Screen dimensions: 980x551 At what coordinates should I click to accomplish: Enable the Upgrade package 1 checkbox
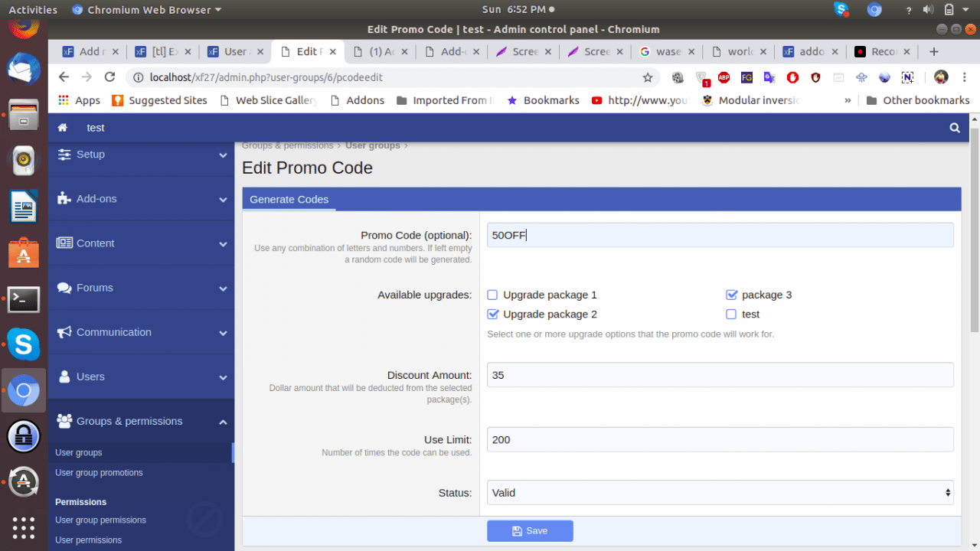(493, 295)
